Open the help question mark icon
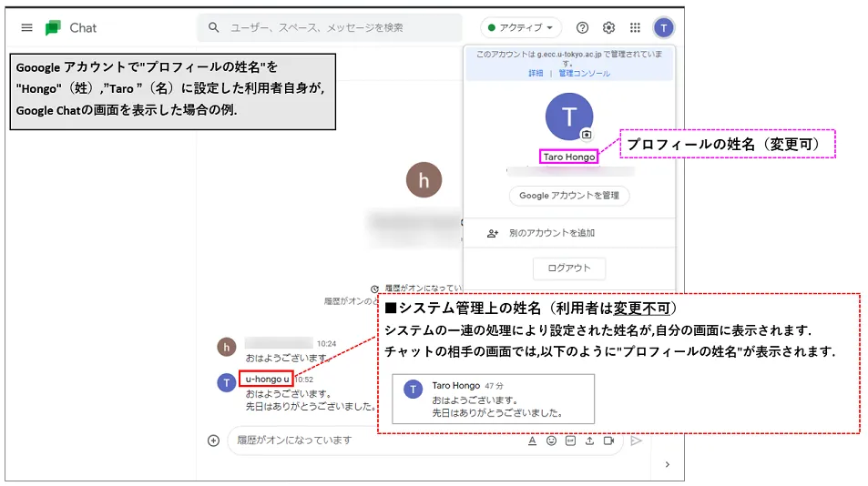 pos(583,28)
